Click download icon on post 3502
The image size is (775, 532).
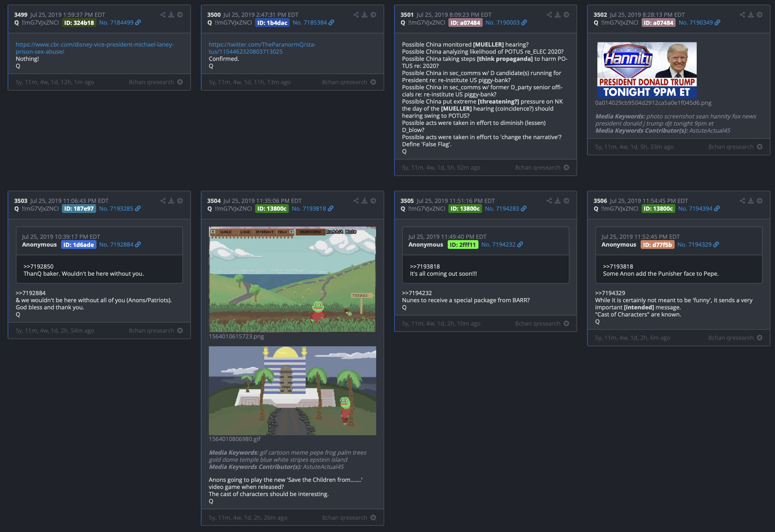(751, 15)
